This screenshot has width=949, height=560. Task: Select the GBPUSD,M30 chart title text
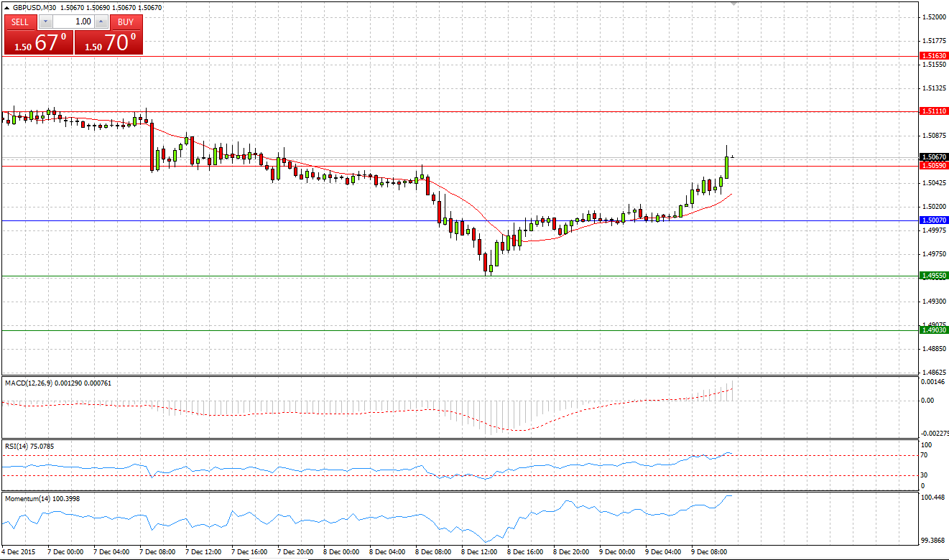(34, 7)
